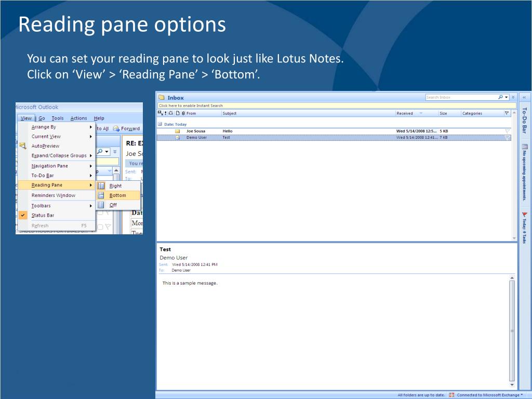Click the Exchange connection status icon
This screenshot has height=399, width=532.
451,395
